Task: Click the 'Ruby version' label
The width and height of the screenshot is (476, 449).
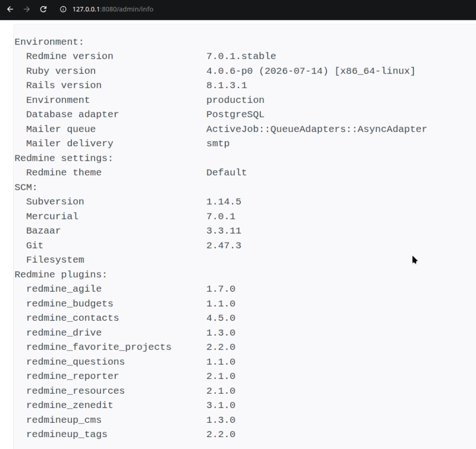Action: (x=61, y=71)
